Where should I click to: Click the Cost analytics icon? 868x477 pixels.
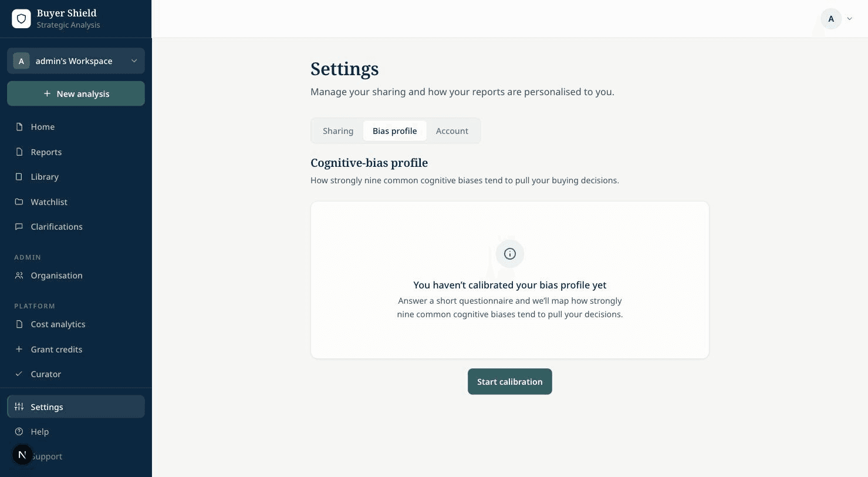(x=19, y=324)
